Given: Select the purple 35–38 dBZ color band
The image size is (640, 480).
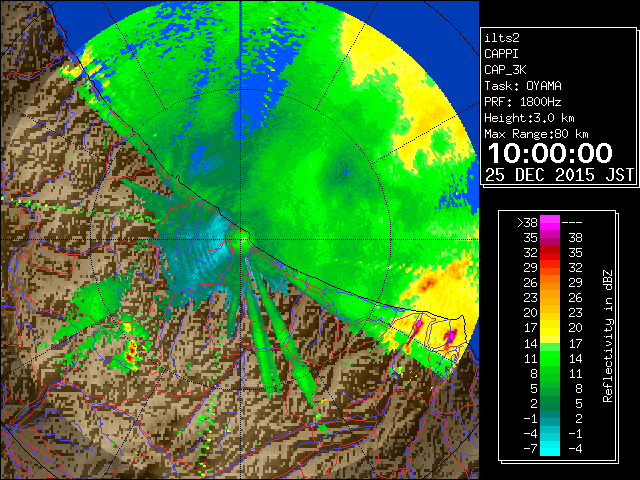Looking at the screenshot, I should [550, 238].
